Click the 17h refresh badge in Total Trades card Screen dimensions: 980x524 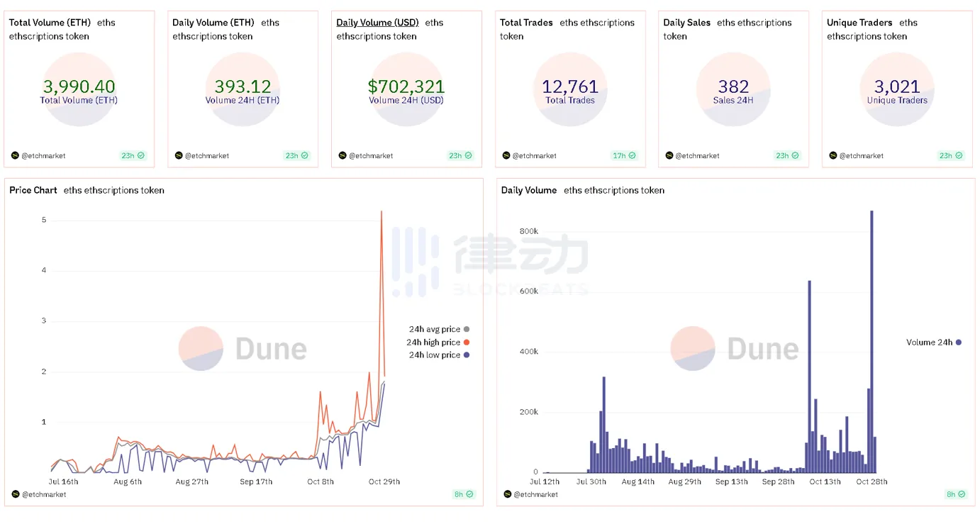tap(623, 155)
